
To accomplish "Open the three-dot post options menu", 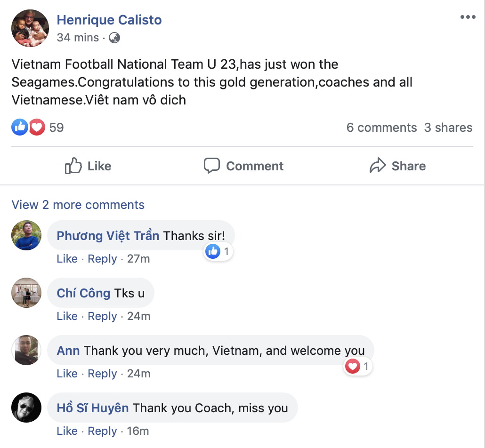I will (x=468, y=18).
